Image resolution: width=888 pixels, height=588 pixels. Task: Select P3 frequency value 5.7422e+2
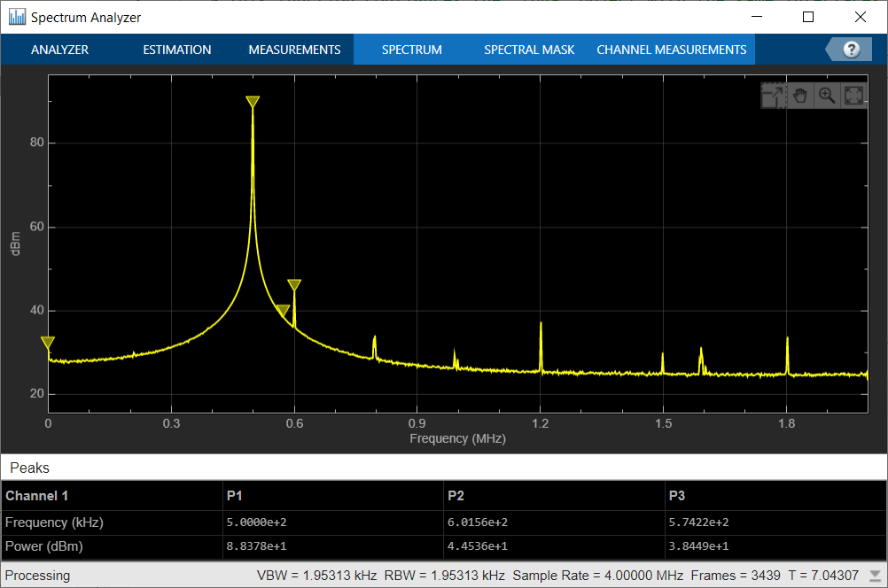coord(698,522)
